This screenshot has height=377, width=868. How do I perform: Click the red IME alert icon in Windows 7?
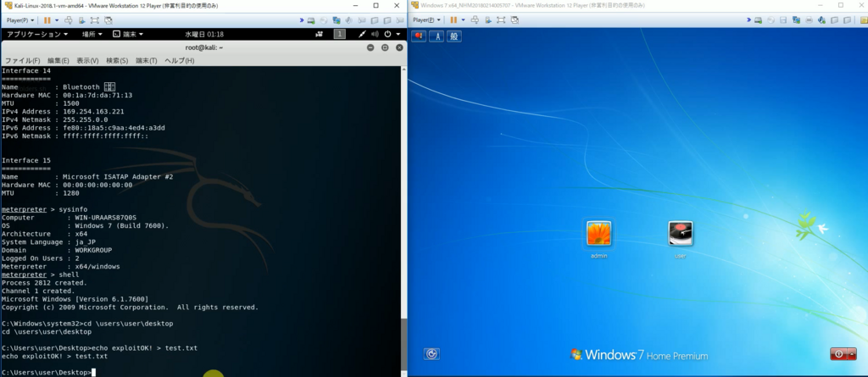click(x=420, y=36)
